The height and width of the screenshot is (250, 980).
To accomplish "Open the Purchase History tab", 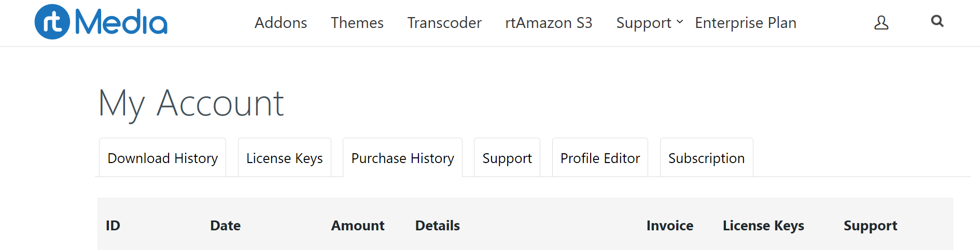I will (402, 158).
